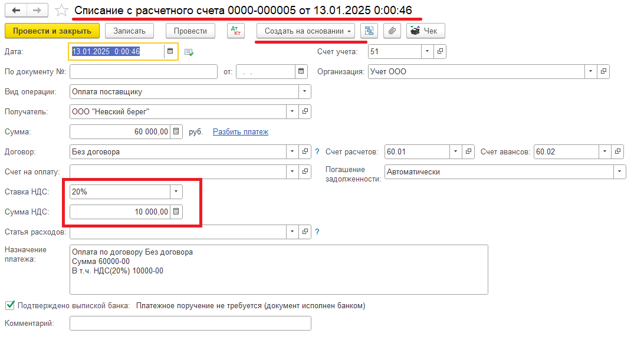Open the Получатель record via open icon
This screenshot has width=644, height=353.
(x=305, y=112)
